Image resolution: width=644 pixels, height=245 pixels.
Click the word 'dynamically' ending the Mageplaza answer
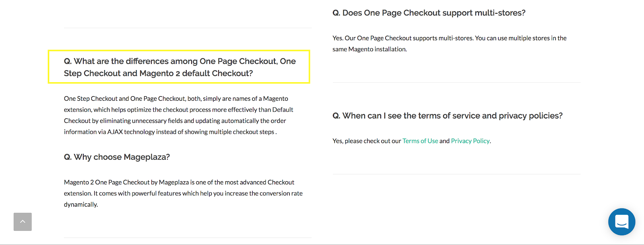[80, 205]
